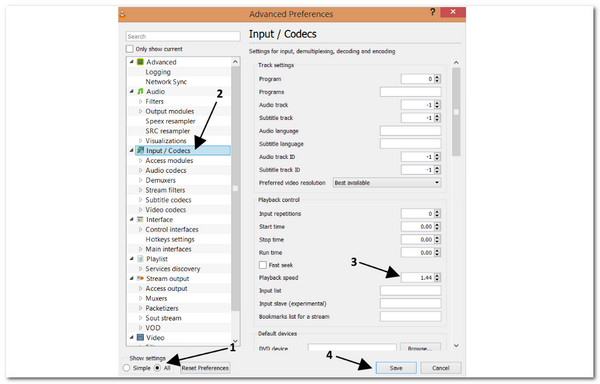Click the Reset Preferences button
This screenshot has height=384, width=600.
coord(205,368)
